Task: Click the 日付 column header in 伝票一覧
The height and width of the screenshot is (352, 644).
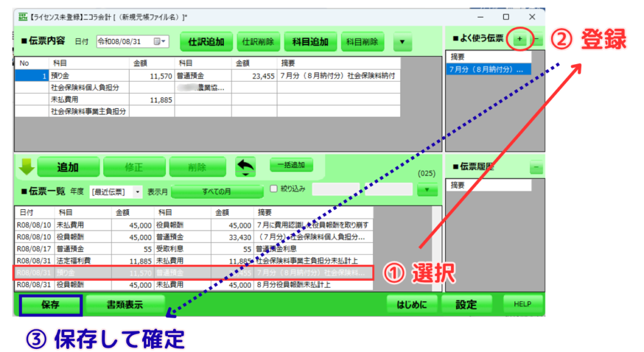Action: click(35, 212)
